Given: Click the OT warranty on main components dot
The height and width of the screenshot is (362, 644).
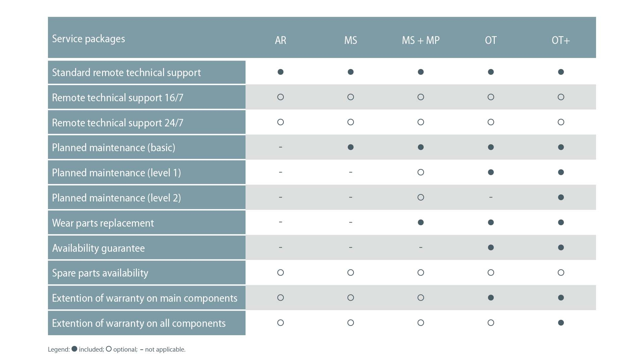Looking at the screenshot, I should click(x=491, y=298).
